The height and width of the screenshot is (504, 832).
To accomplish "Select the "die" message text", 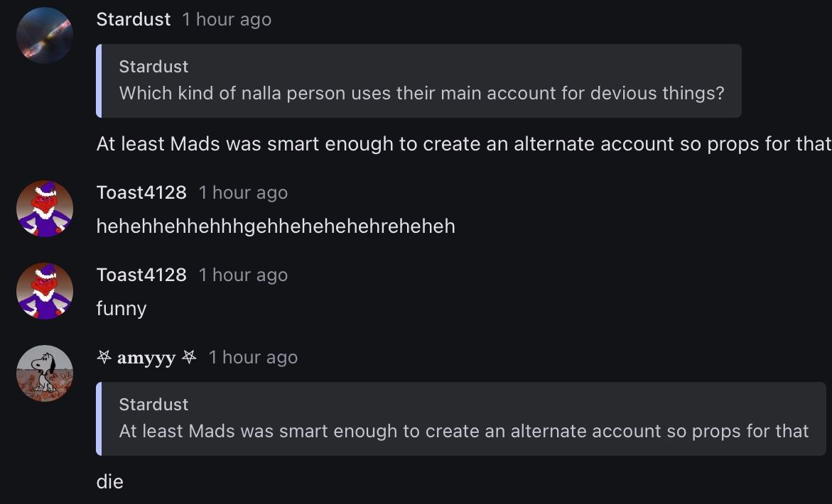I will tap(110, 482).
